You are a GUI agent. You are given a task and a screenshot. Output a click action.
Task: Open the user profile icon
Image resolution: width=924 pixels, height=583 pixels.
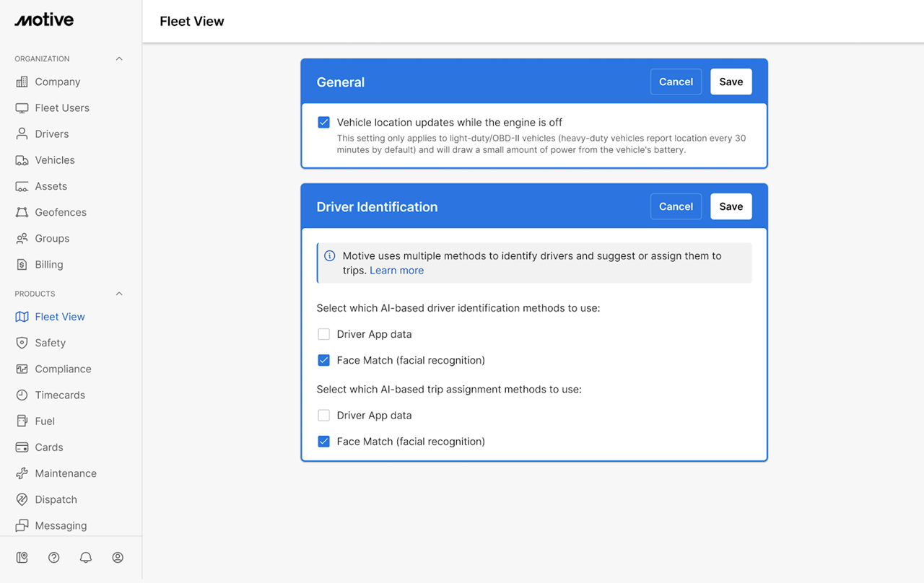coord(118,557)
